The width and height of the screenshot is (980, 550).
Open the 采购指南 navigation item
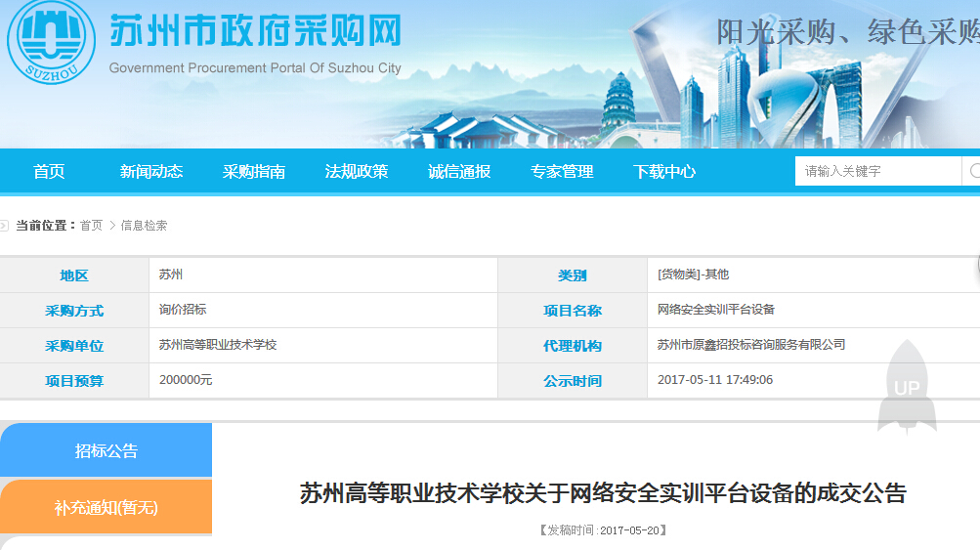click(254, 171)
